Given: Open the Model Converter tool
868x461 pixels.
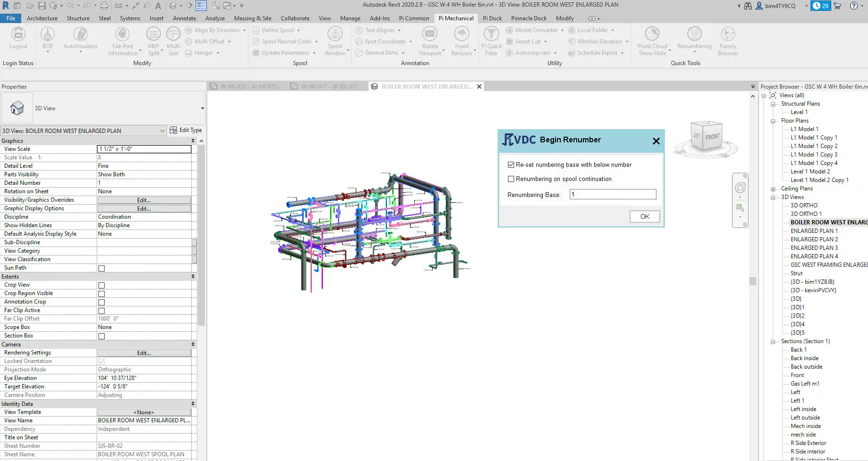Looking at the screenshot, I should (x=536, y=30).
